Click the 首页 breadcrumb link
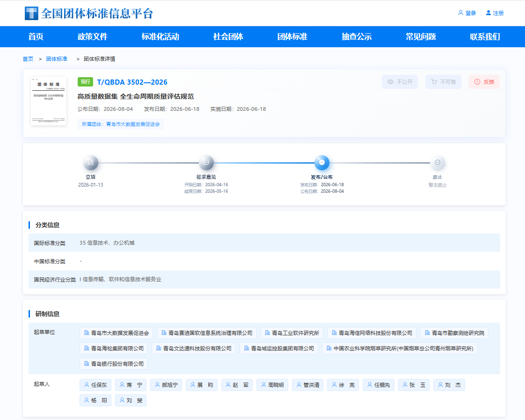 click(28, 59)
